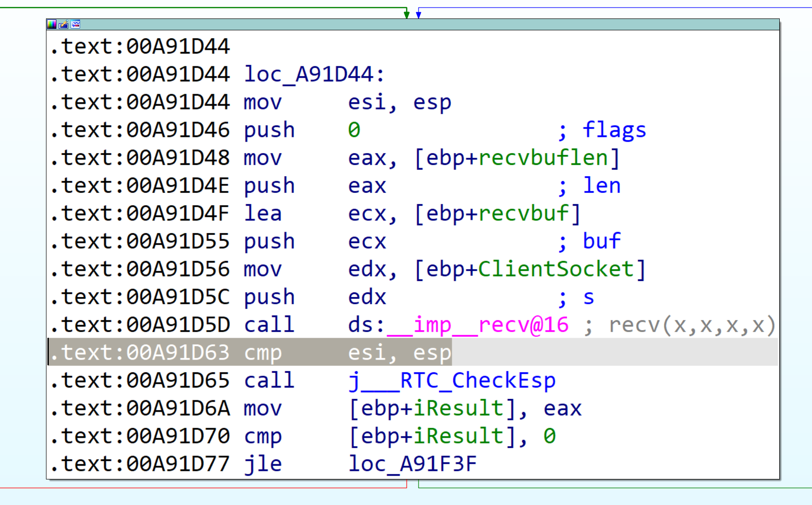Click the edit-node pencil icon

[63, 25]
